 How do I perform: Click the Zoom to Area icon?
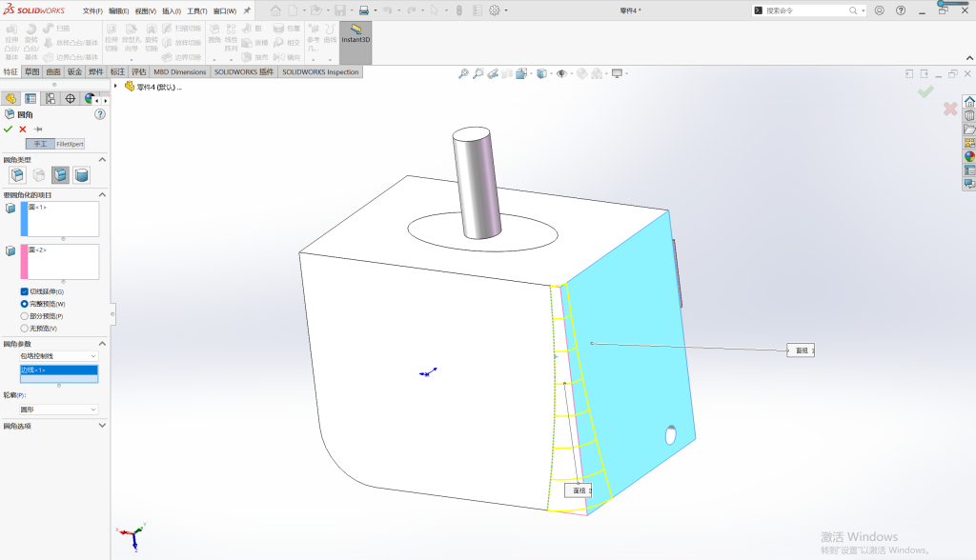pos(478,73)
